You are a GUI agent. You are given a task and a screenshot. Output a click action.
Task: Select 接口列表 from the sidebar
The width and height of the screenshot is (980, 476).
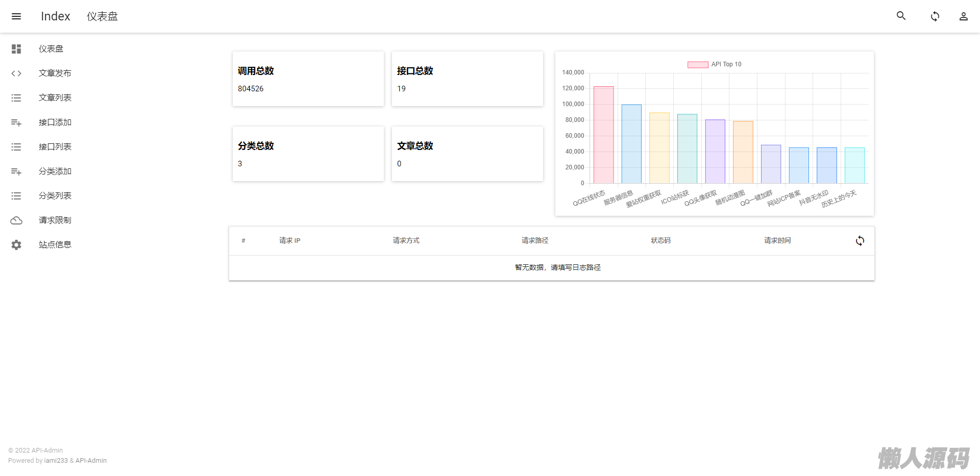[55, 147]
